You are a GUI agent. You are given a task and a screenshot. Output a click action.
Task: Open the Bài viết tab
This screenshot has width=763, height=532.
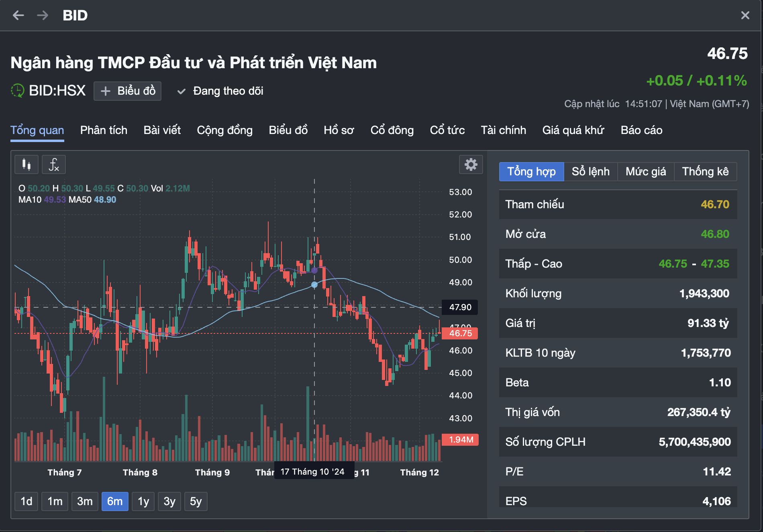tap(162, 130)
